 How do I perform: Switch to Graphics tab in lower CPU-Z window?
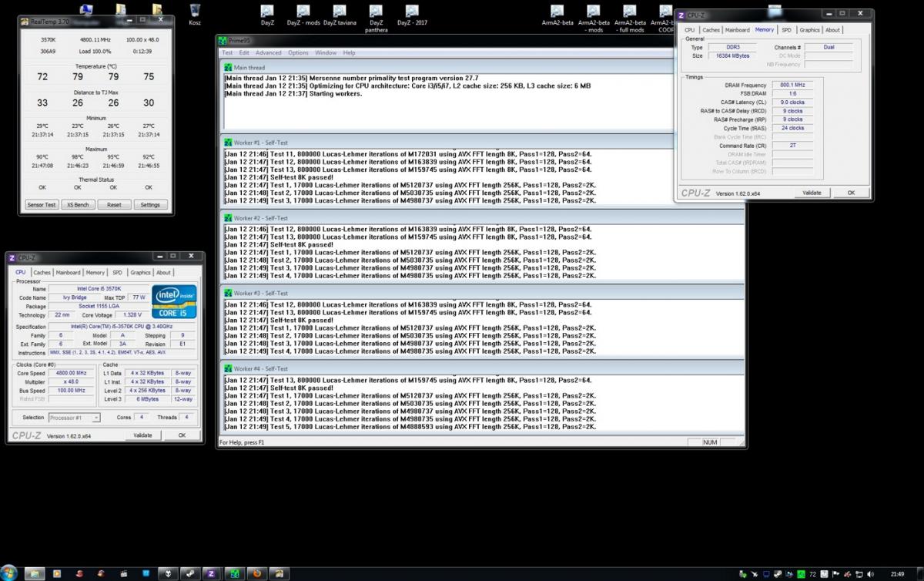(140, 272)
